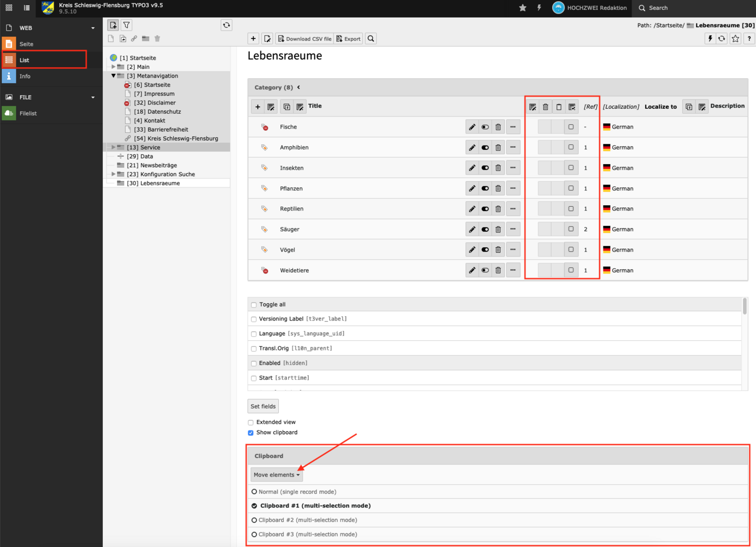Enable the Extended view checkbox
756x547 pixels.
tap(251, 422)
